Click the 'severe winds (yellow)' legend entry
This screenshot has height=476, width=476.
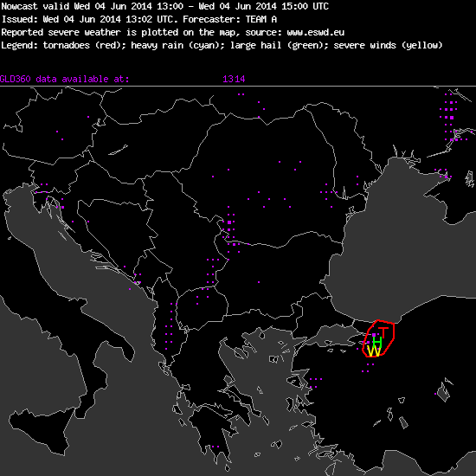[x=388, y=46]
